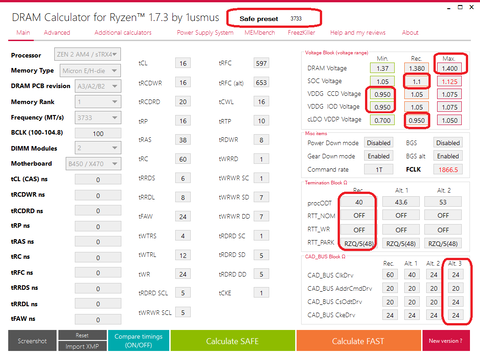The height and width of the screenshot is (361, 480).
Task: Open the Main tab
Action: coord(23,33)
